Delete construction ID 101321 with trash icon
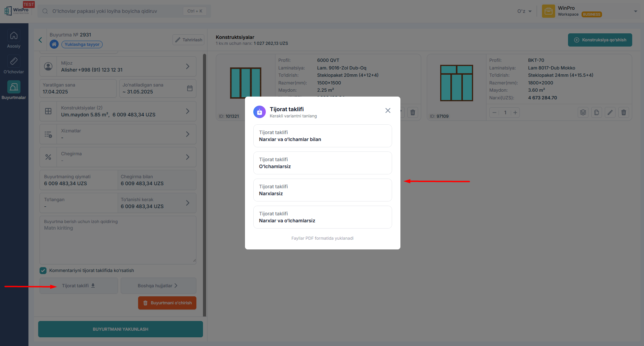644x346 pixels. [413, 113]
